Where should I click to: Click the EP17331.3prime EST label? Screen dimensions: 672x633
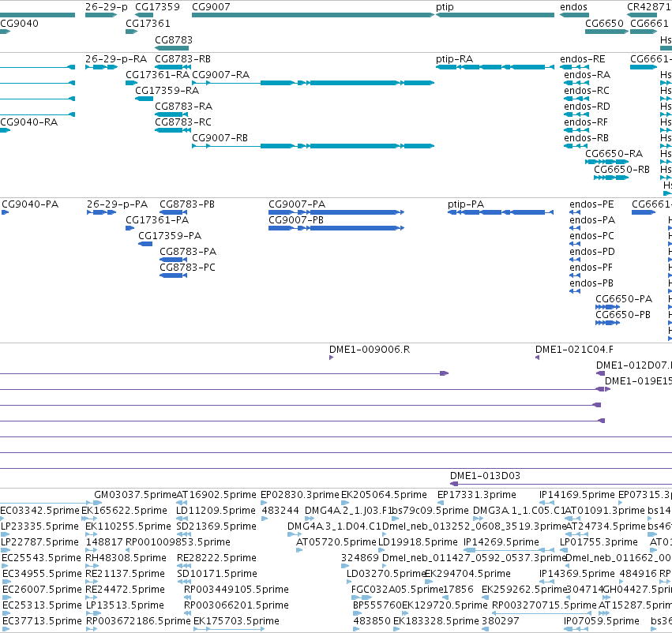point(477,495)
